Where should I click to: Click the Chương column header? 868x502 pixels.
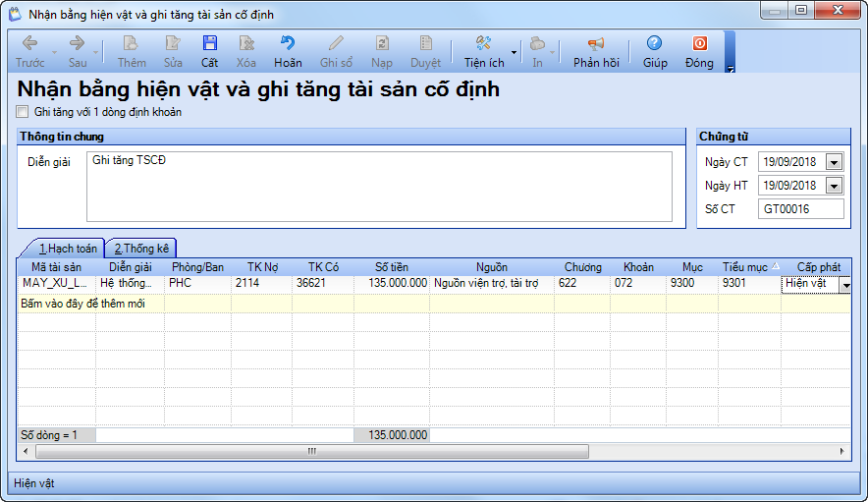(582, 267)
